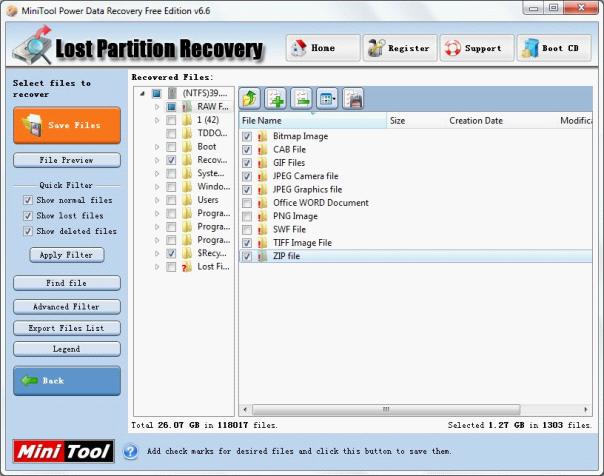This screenshot has width=604, height=476.
Task: Click Export Files List
Action: click(x=67, y=328)
